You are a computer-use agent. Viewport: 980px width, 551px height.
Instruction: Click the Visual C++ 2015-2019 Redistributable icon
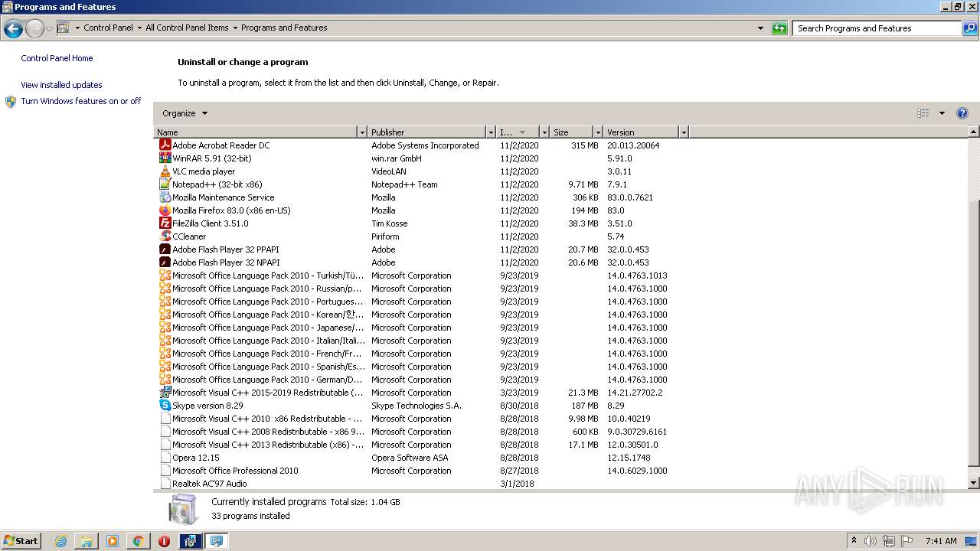[165, 393]
